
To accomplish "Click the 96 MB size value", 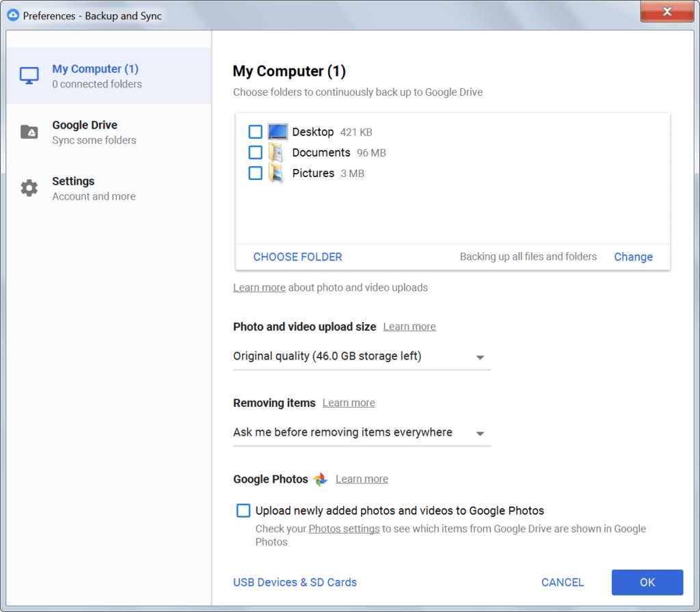I will point(371,152).
